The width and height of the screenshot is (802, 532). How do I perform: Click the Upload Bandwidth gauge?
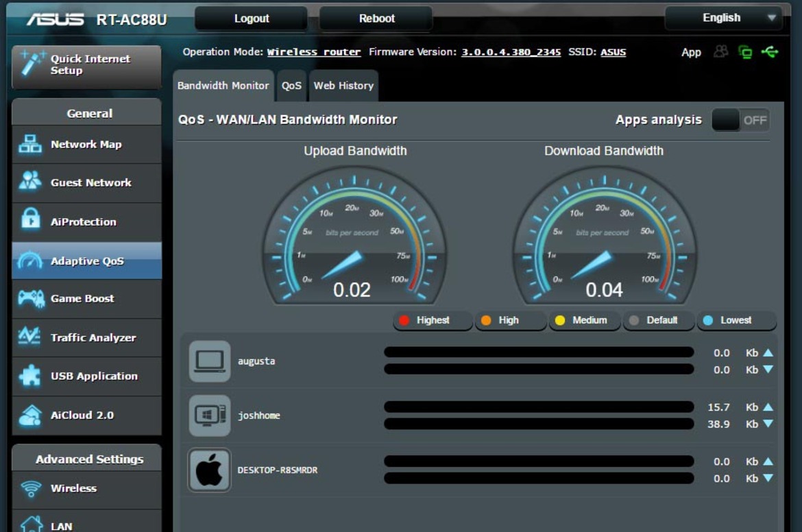(x=354, y=237)
